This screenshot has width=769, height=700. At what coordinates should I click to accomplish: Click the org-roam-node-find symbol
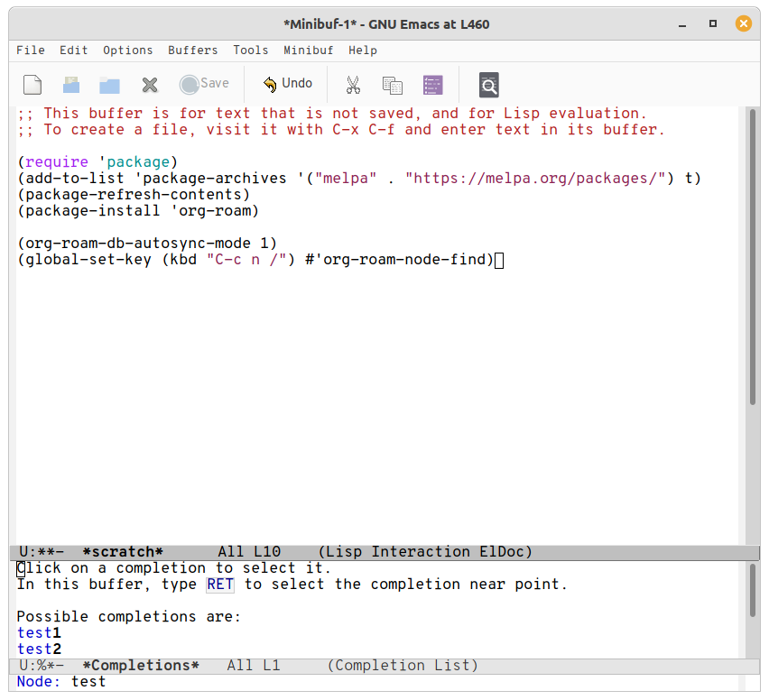click(403, 259)
